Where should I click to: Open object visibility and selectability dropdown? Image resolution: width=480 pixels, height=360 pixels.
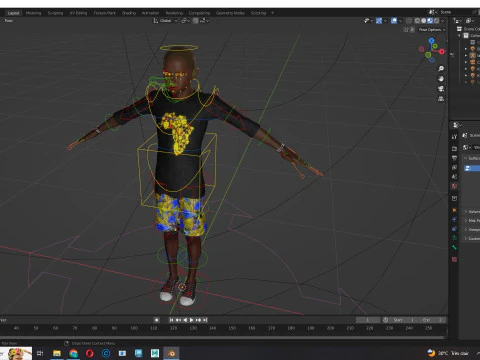368,21
